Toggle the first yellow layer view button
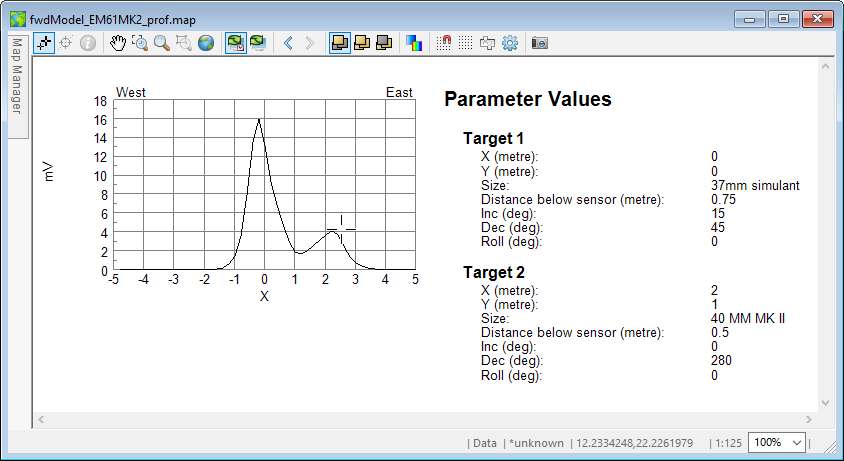 (x=340, y=43)
